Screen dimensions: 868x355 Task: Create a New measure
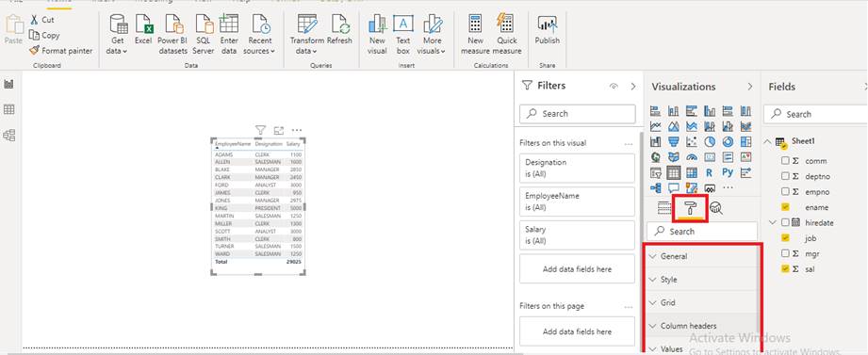click(x=475, y=34)
